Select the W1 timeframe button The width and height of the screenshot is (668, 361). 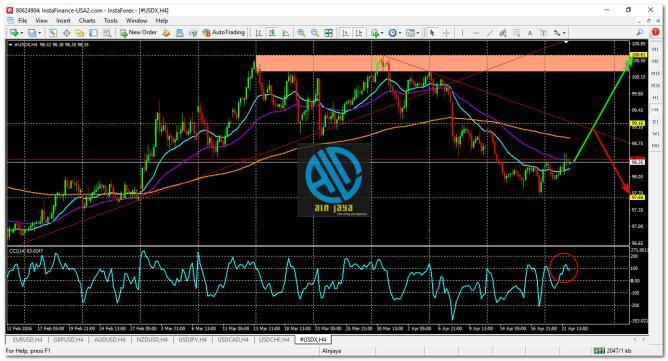(656, 134)
